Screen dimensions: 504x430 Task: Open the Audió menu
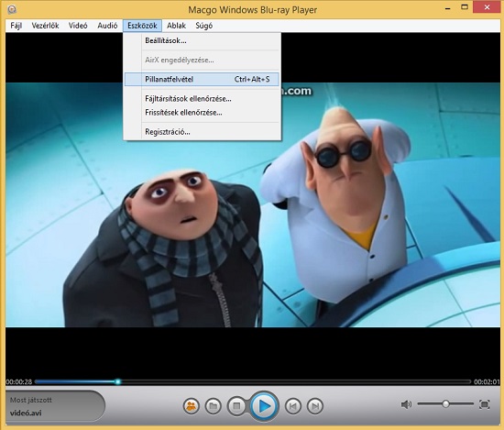pos(107,26)
